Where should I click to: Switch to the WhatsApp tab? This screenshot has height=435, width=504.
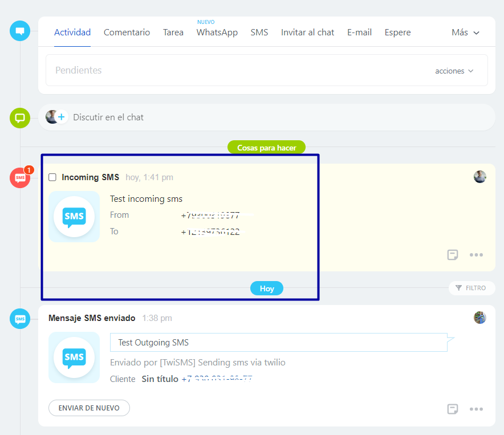(x=217, y=32)
